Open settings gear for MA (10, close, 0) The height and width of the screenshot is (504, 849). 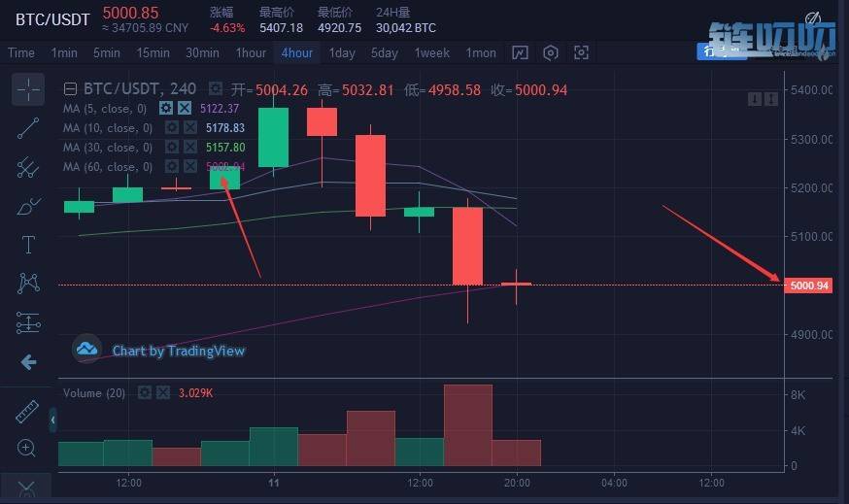[x=171, y=128]
